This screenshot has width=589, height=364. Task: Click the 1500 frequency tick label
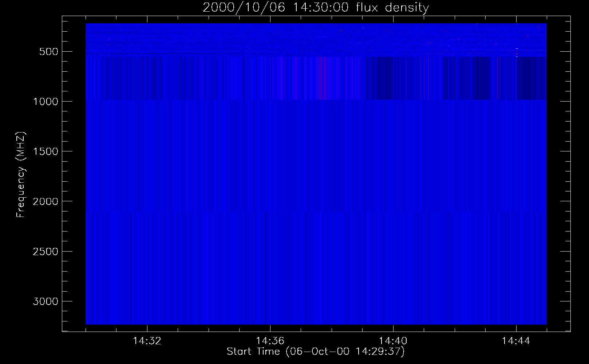point(46,151)
